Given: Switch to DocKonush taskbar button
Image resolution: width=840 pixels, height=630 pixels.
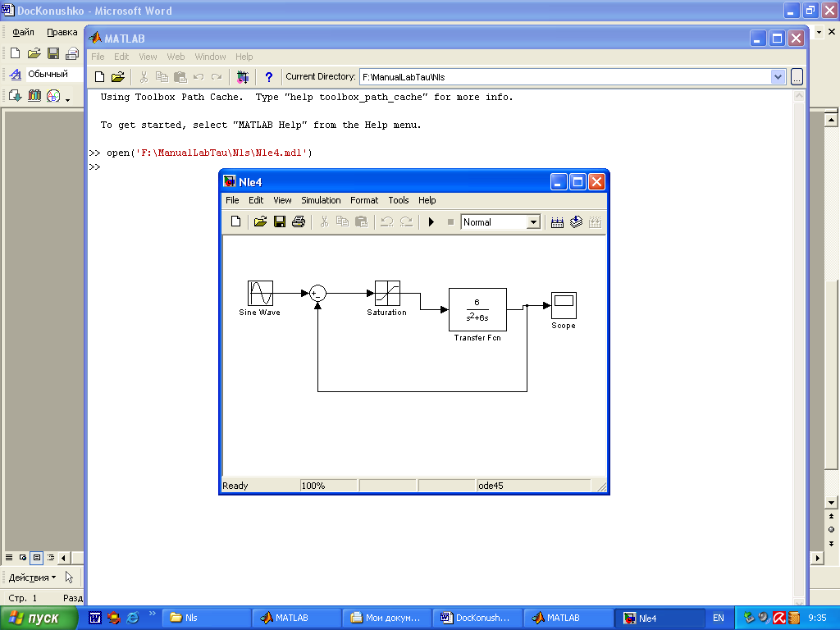Looking at the screenshot, I should coord(477,618).
